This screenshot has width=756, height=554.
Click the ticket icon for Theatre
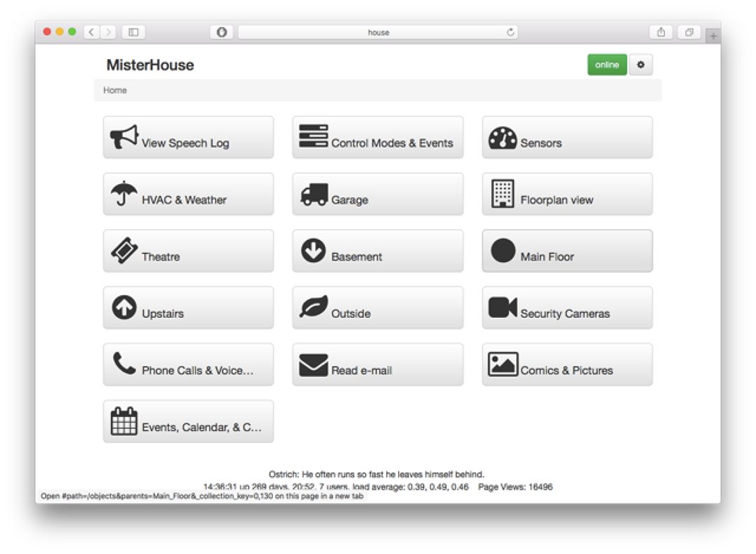124,250
